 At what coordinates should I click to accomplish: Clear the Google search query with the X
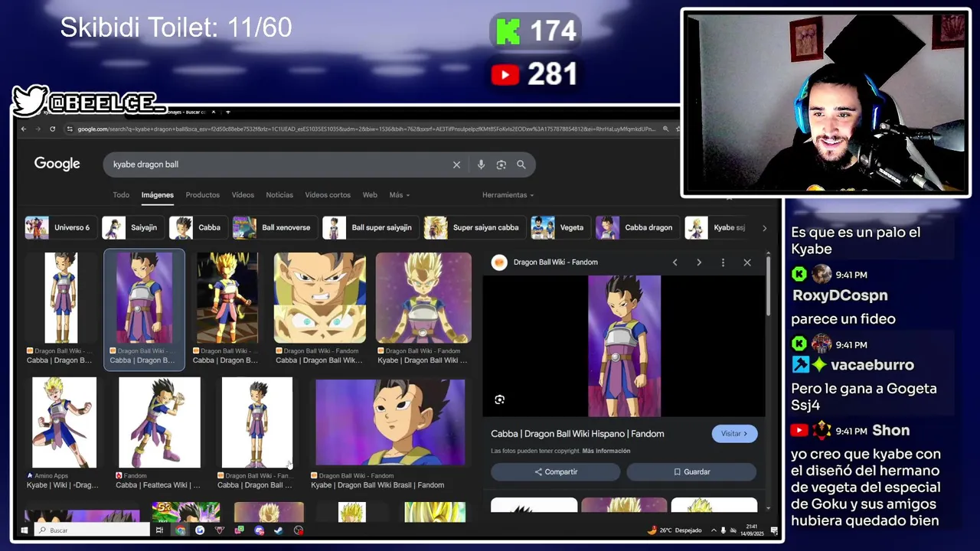tap(456, 165)
